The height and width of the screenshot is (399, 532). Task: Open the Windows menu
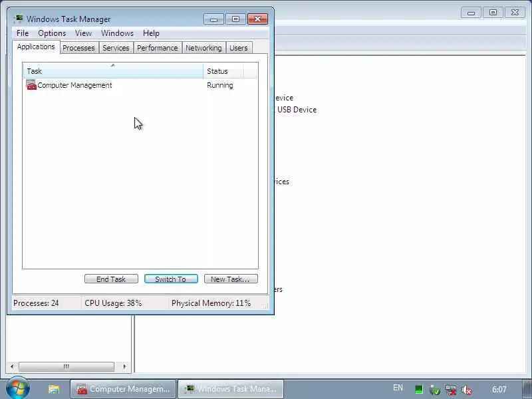pos(118,33)
